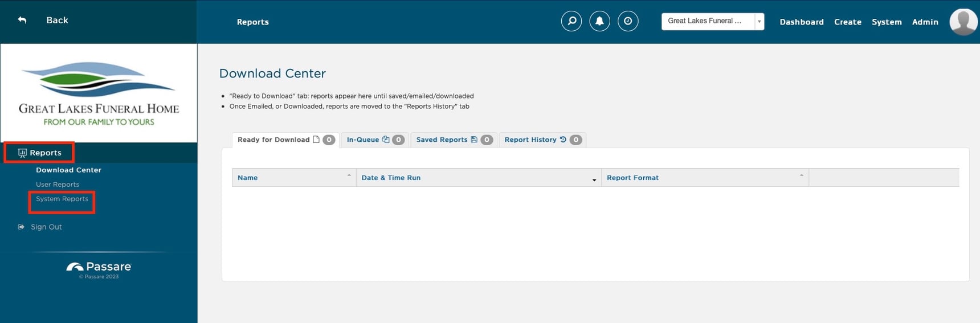Click the search magnifier icon

pyautogui.click(x=571, y=21)
